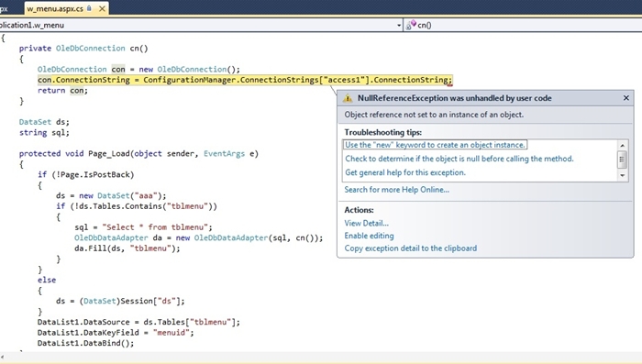Click the warning icon in exception popup
This screenshot has height=364, width=642.
[x=348, y=98]
